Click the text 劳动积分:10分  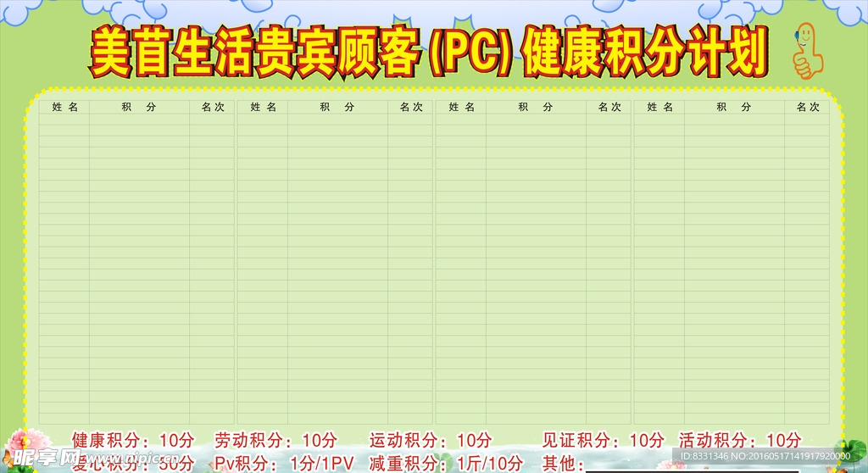(x=275, y=440)
